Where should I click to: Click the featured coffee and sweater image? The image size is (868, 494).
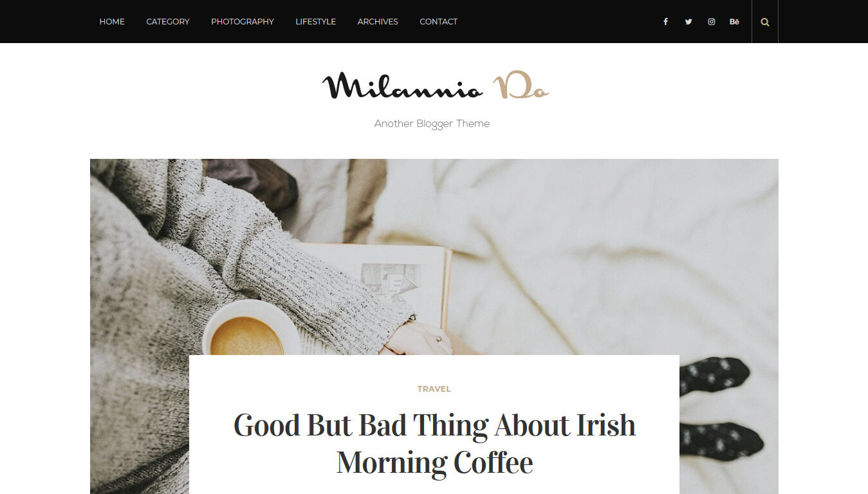pyautogui.click(x=434, y=257)
